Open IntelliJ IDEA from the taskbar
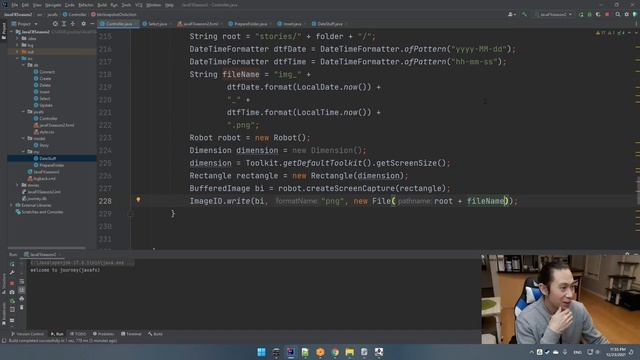 [x=291, y=352]
